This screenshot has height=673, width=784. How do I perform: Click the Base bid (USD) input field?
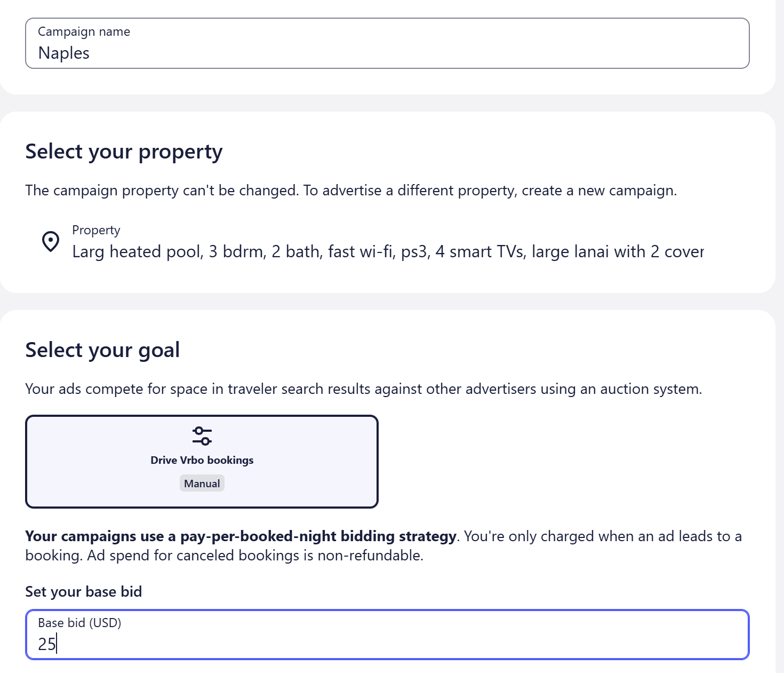coord(387,635)
